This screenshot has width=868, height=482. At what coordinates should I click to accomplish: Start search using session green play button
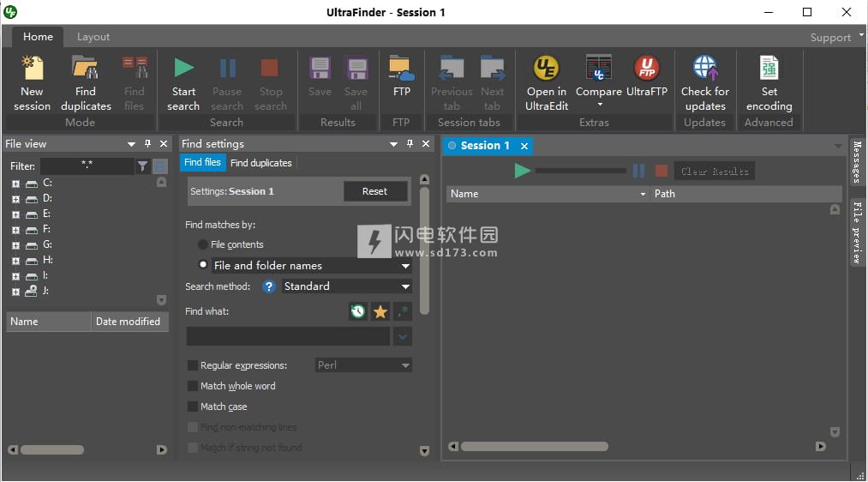pos(522,171)
